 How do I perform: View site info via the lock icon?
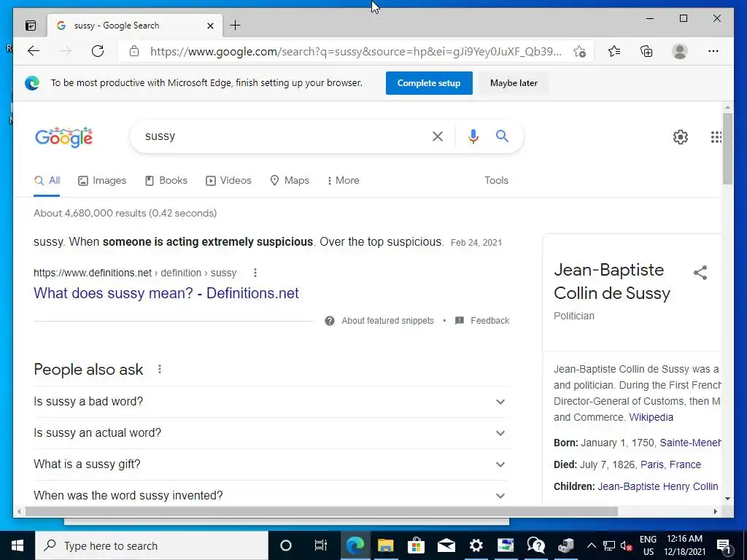(x=134, y=51)
